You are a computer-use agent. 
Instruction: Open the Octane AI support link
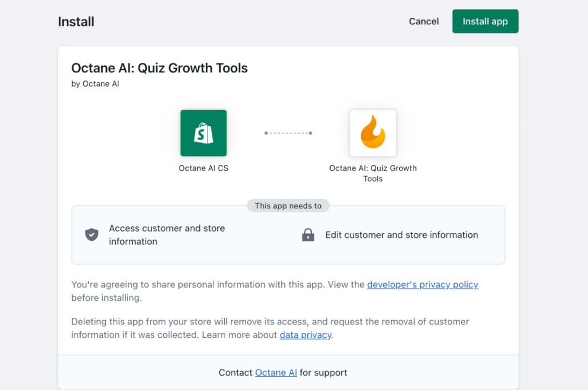(x=276, y=372)
